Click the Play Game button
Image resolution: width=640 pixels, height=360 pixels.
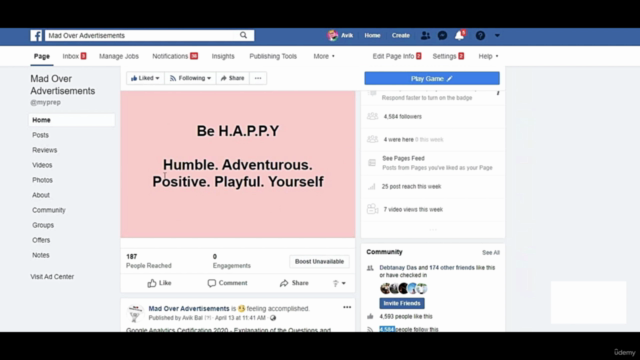pyautogui.click(x=432, y=78)
